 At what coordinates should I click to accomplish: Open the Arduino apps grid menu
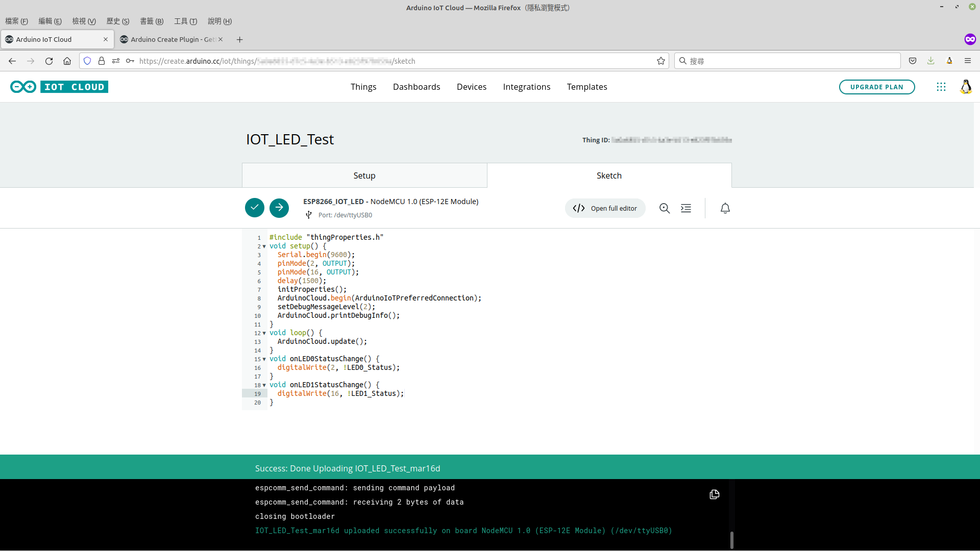pyautogui.click(x=941, y=87)
